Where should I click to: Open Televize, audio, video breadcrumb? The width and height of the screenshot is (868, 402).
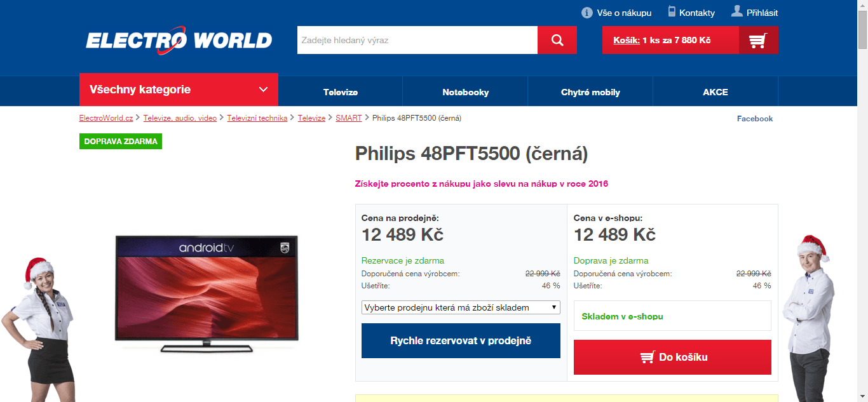[180, 118]
